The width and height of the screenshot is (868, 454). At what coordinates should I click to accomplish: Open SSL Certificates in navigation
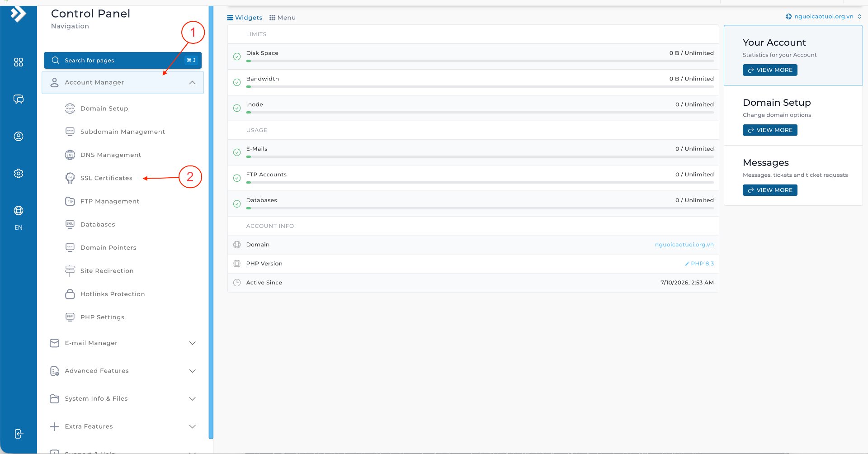click(106, 178)
